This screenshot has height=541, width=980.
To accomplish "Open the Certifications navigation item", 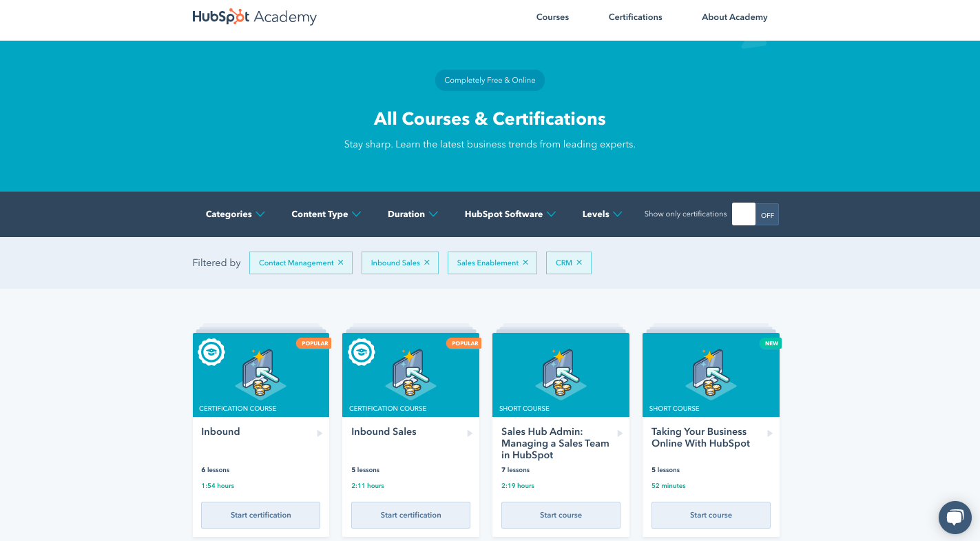I will 635,17.
